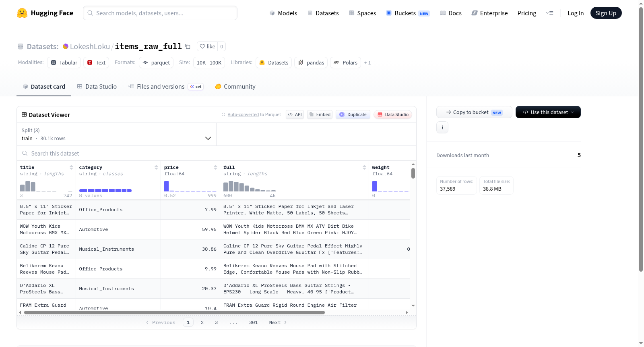
Task: Sort the price column
Action: (215, 167)
